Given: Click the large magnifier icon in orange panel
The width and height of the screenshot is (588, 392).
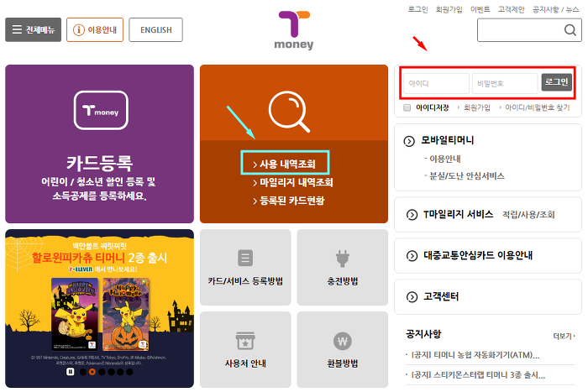Looking at the screenshot, I should (290, 112).
